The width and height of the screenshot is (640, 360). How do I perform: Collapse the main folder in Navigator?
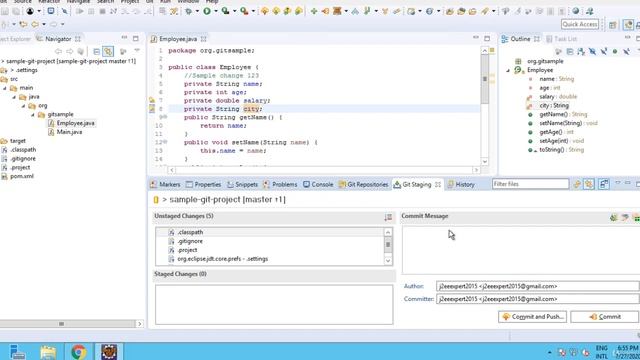(x=5, y=88)
